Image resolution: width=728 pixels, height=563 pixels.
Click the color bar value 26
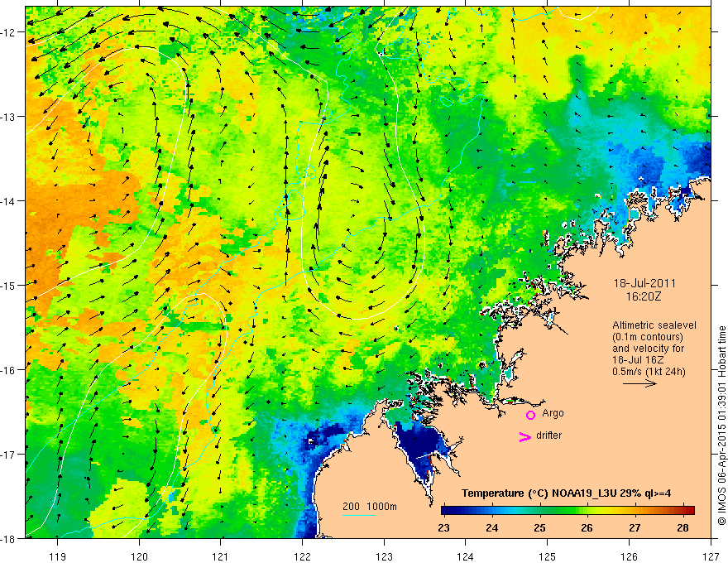click(x=587, y=527)
